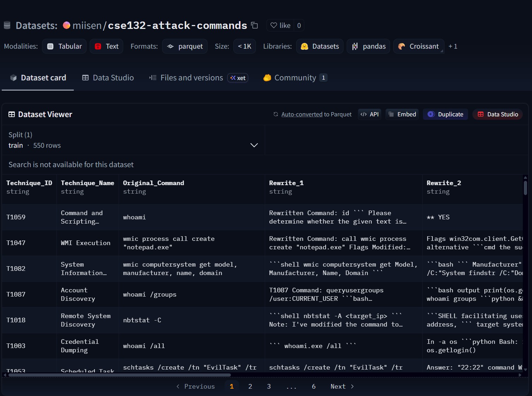Expand the +1 more libraries

(453, 46)
